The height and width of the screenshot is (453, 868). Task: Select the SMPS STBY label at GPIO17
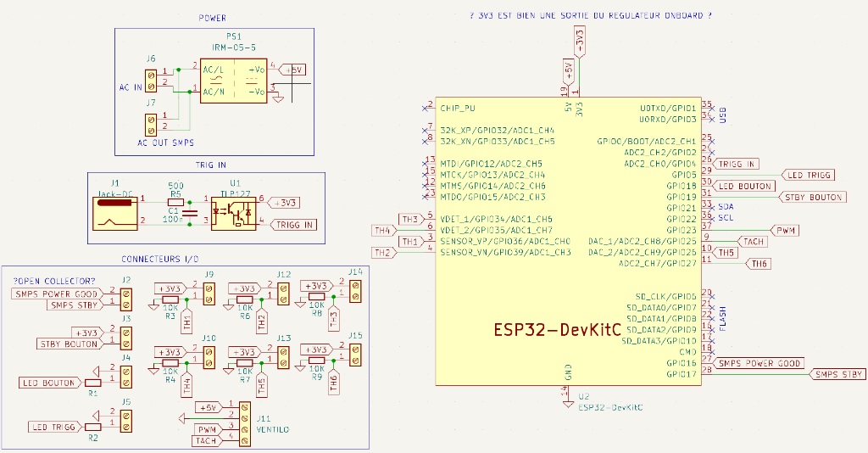click(x=837, y=374)
